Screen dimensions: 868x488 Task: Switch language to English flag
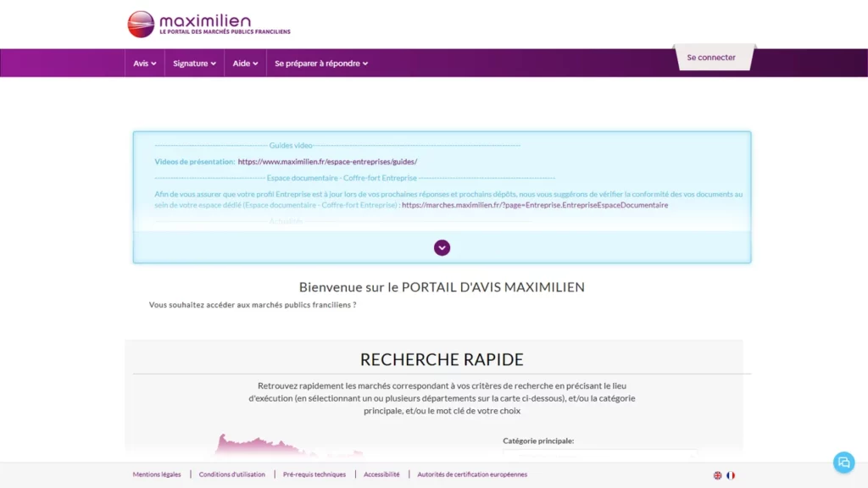pos(717,475)
